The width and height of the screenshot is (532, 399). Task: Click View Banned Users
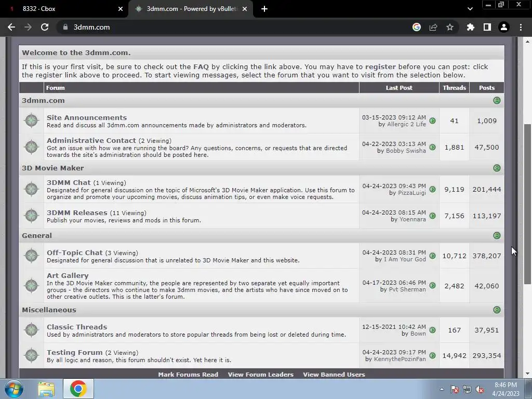[x=334, y=375]
